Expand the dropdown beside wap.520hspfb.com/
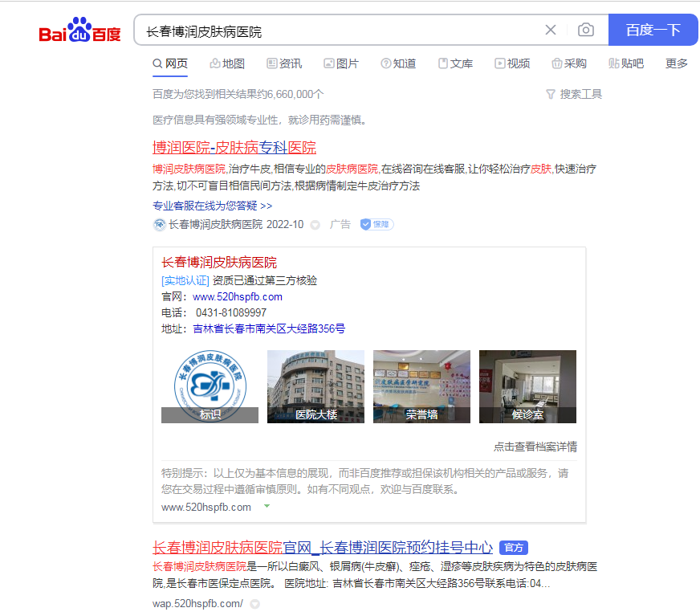Viewport: 700px width, 616px height. pos(255,605)
